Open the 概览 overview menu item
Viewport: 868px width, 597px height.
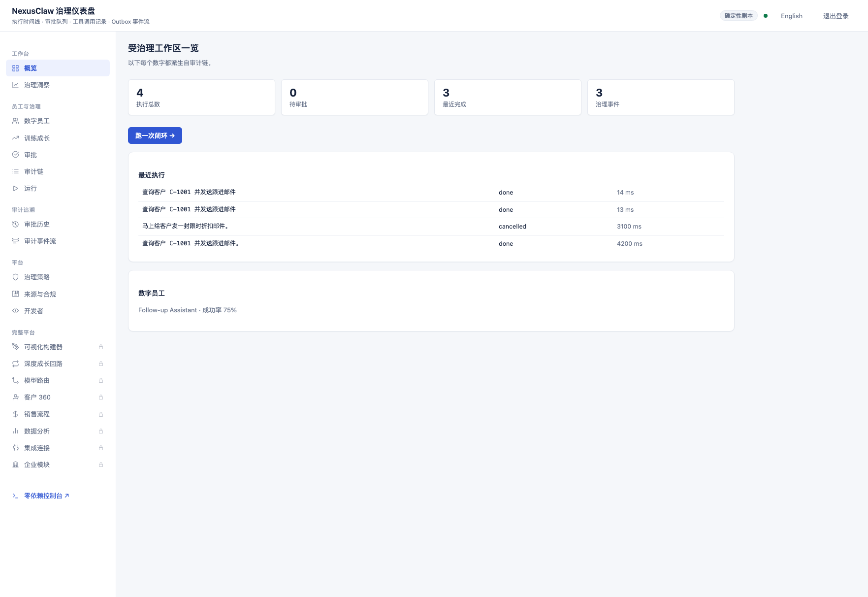tap(58, 68)
